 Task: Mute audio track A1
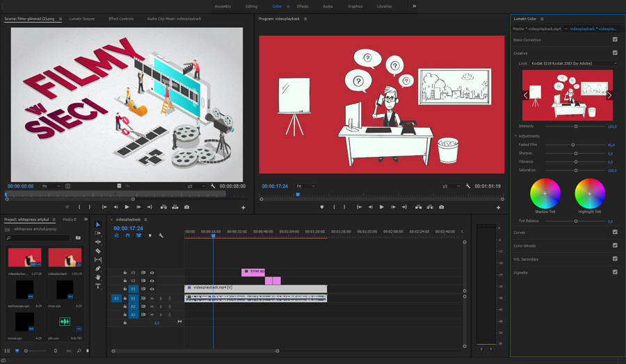[x=152, y=298]
